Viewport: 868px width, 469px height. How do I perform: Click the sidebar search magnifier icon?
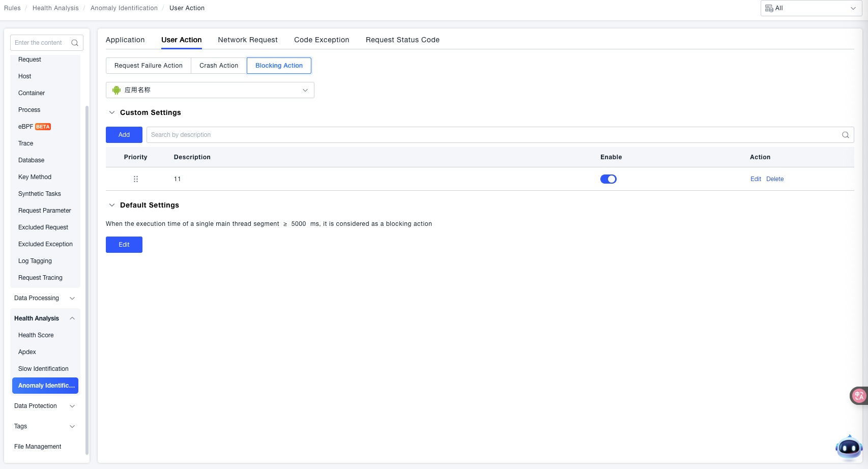point(75,43)
